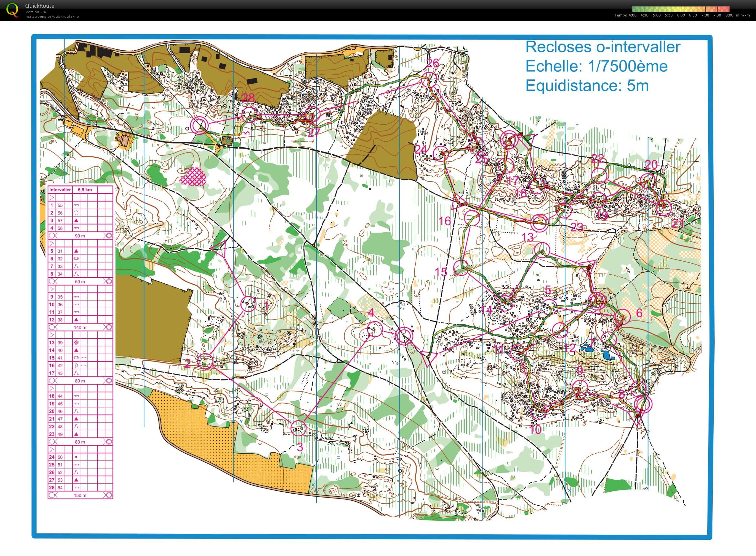
Task: Click control code '40' in row 14
Action: click(60, 350)
